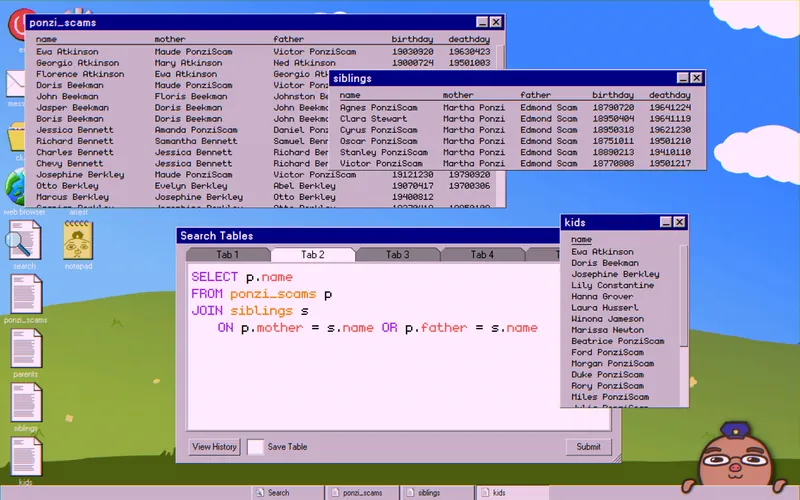Switch to Tab 1 in Search Tables
Screen dimensions: 800x500
pyautogui.click(x=228, y=255)
